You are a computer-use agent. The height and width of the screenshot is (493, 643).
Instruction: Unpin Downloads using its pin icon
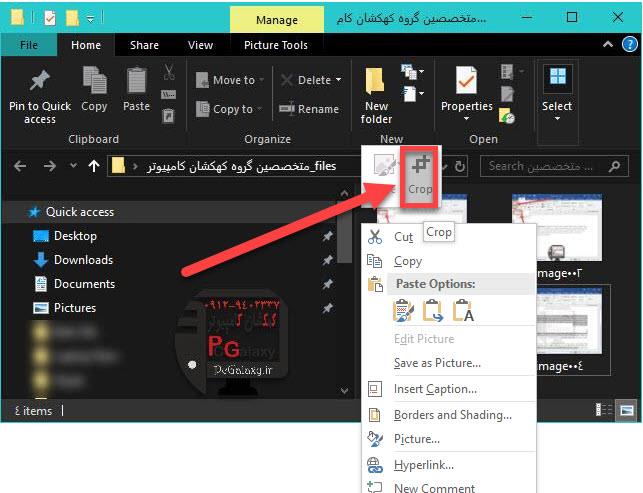(327, 260)
